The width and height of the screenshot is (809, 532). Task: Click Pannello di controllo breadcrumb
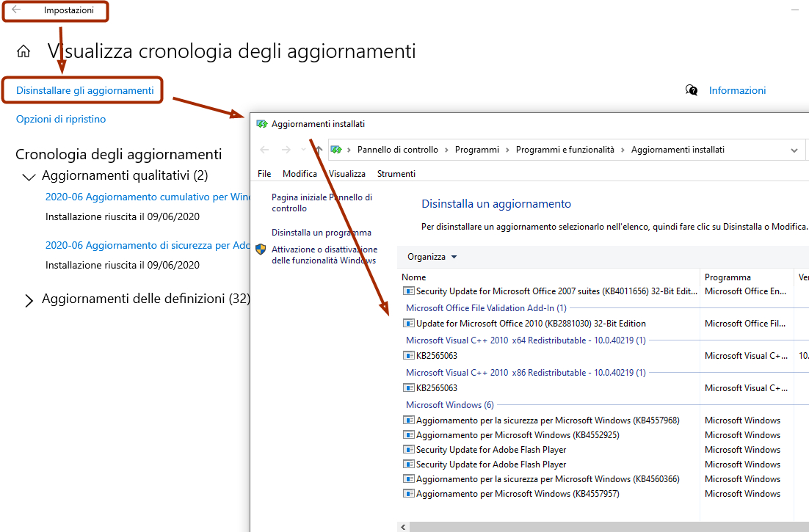point(398,150)
